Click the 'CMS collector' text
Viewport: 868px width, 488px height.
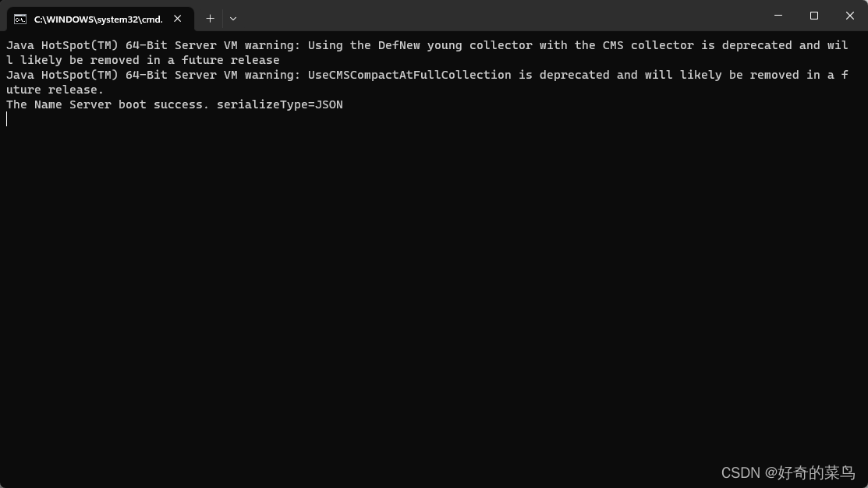click(x=648, y=45)
